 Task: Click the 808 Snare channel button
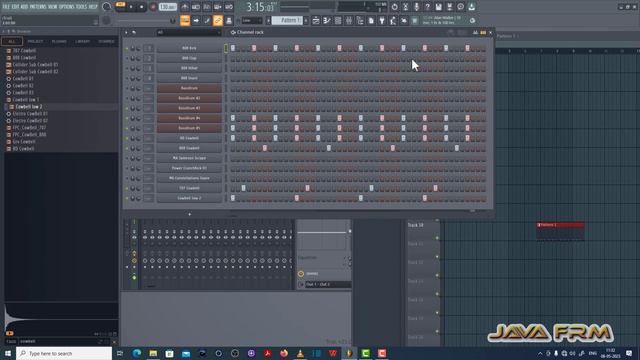click(x=189, y=78)
